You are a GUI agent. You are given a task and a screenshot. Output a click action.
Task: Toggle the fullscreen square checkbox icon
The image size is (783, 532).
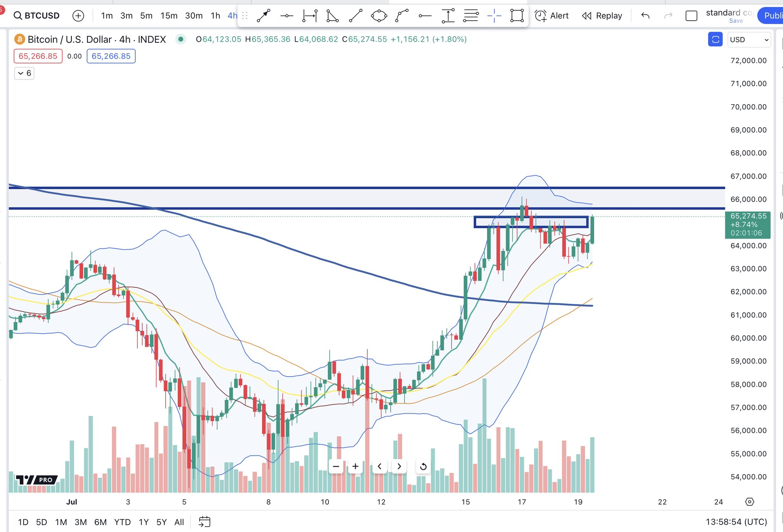tap(691, 16)
